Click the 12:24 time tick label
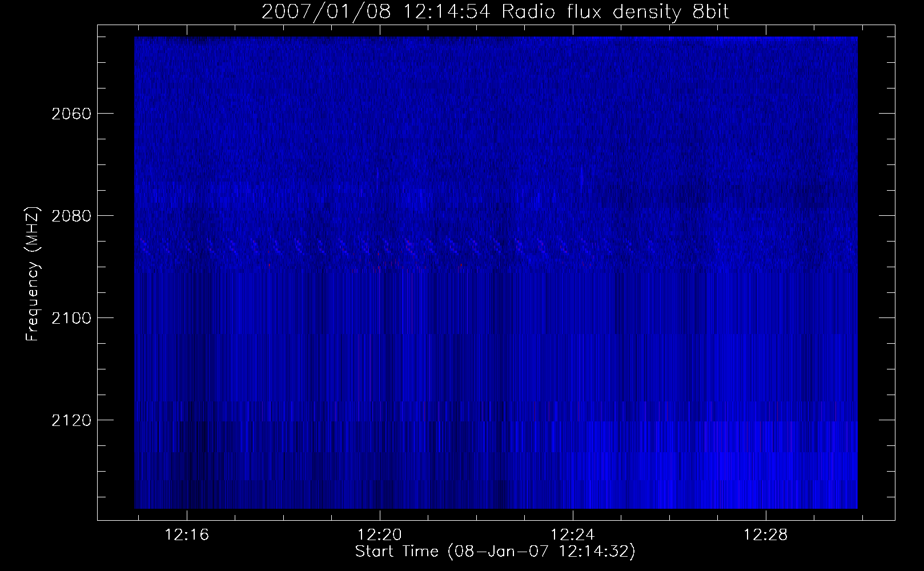The image size is (924, 571). pyautogui.click(x=573, y=535)
